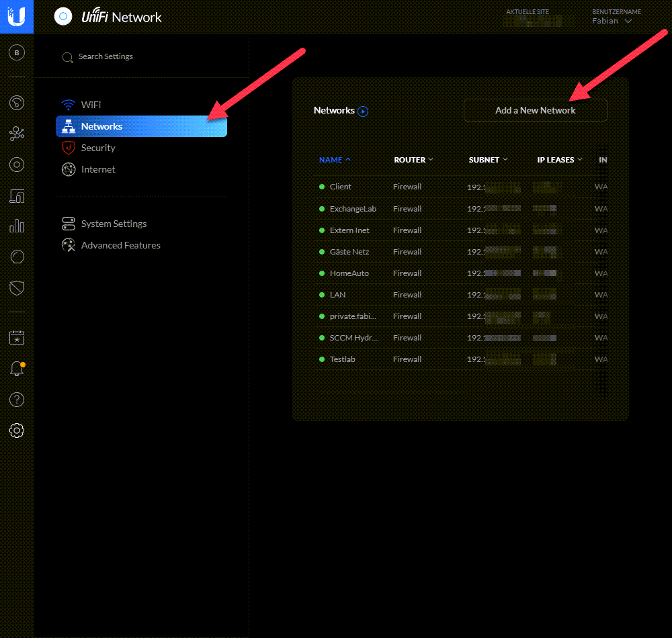
Task: Open the SCCM Hydr... network row
Action: [x=461, y=337]
